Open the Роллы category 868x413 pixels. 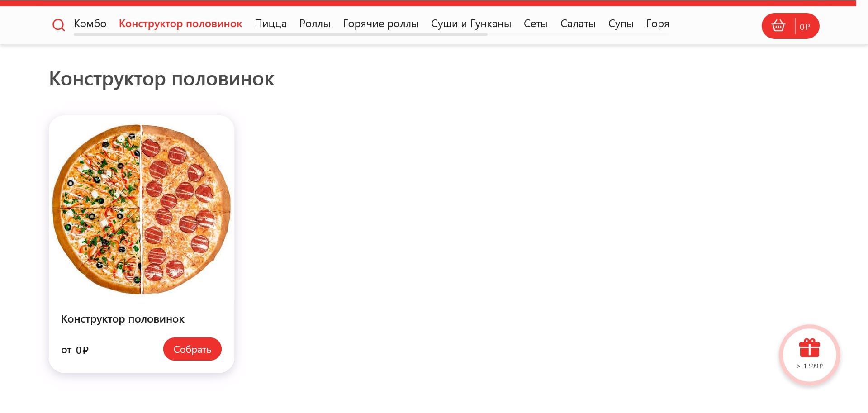(315, 24)
